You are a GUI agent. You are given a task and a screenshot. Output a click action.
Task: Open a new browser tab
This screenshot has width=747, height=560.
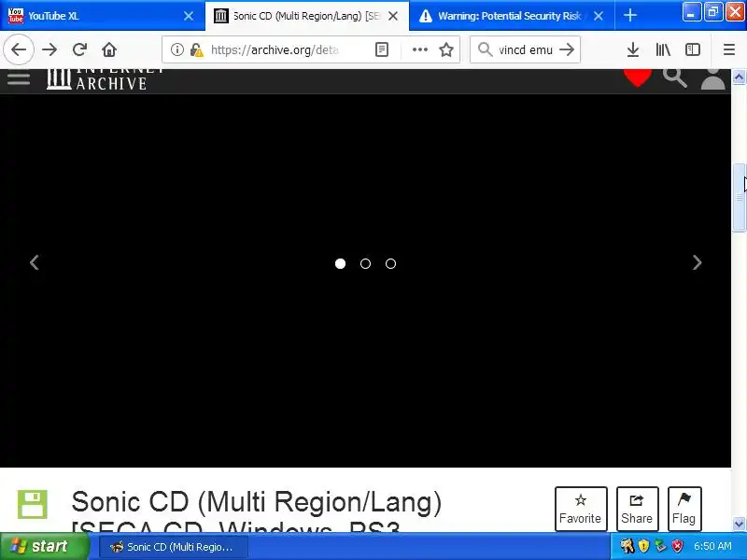(x=630, y=15)
